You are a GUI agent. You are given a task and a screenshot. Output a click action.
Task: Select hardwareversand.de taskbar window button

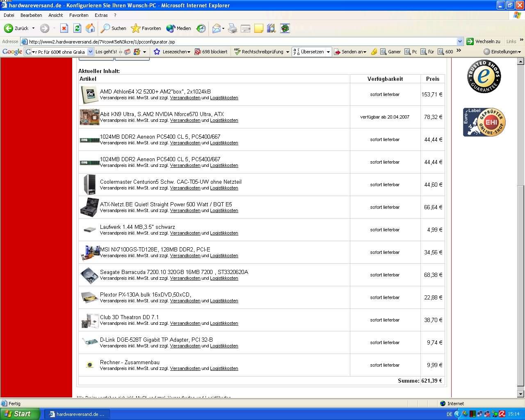coord(77,414)
